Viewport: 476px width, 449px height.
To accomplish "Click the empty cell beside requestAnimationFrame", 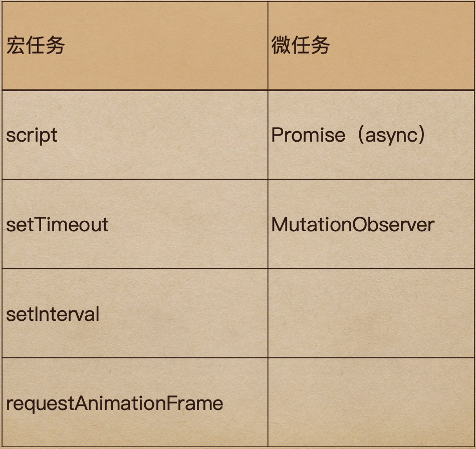I will click(371, 402).
